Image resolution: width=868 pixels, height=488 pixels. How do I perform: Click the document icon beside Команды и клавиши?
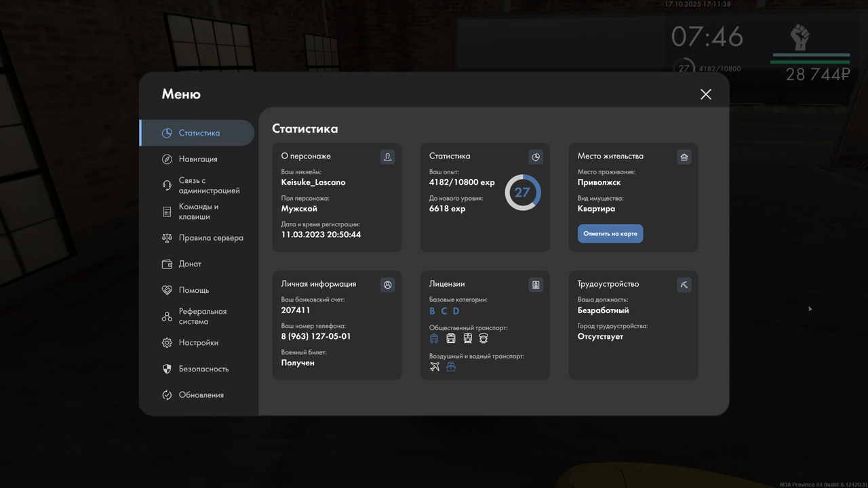[167, 212]
